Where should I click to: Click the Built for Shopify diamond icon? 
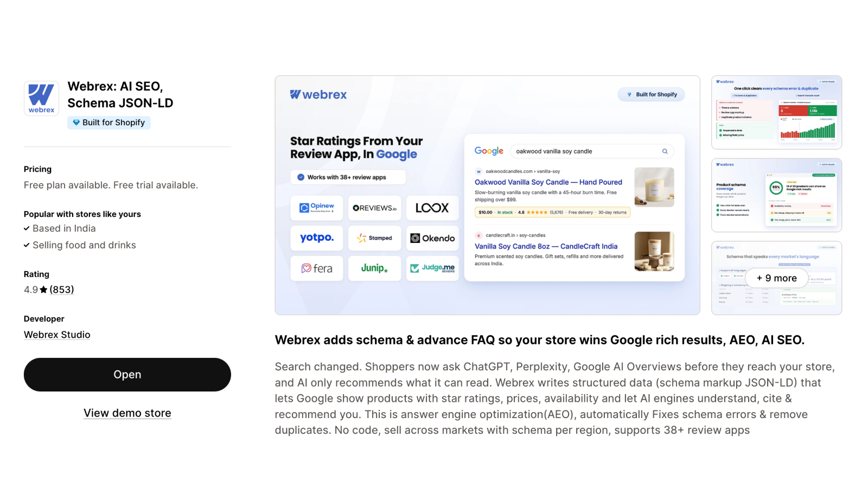pyautogui.click(x=76, y=123)
